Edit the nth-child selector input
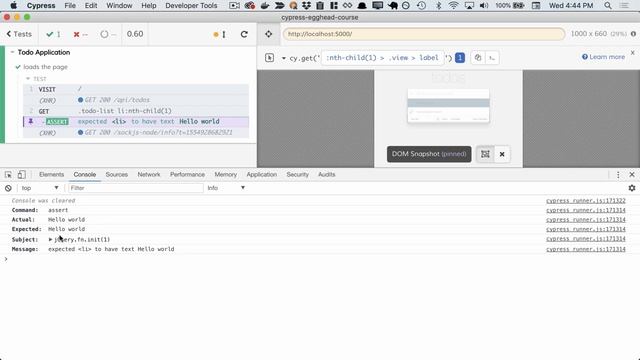Image resolution: width=640 pixels, height=360 pixels. click(382, 58)
